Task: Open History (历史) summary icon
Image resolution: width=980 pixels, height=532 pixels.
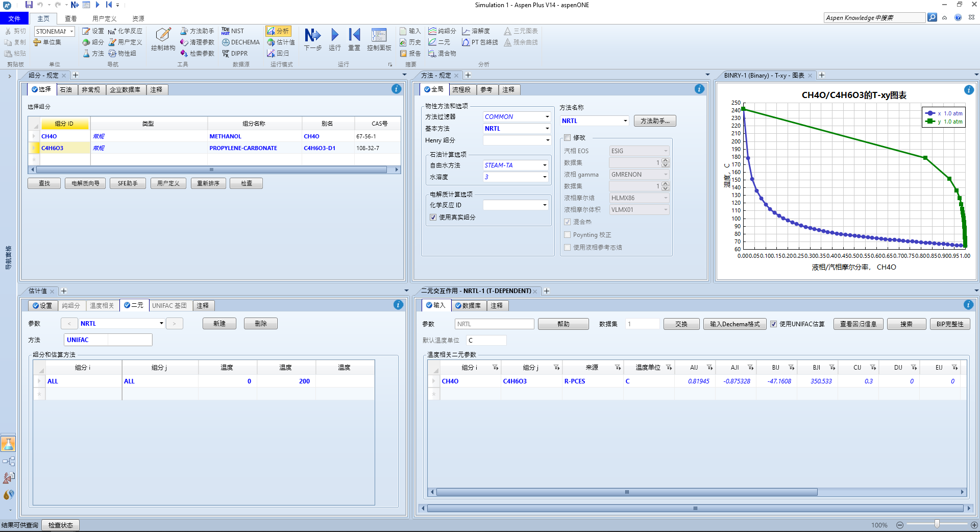Action: [410, 42]
